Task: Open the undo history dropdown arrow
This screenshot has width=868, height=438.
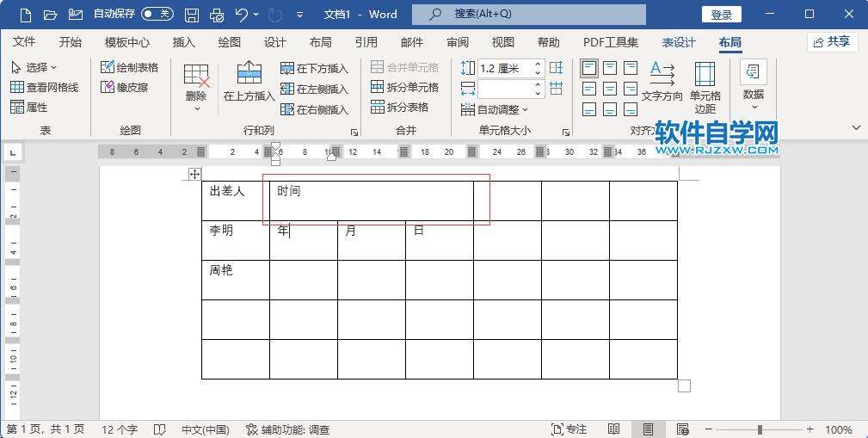Action: point(255,15)
